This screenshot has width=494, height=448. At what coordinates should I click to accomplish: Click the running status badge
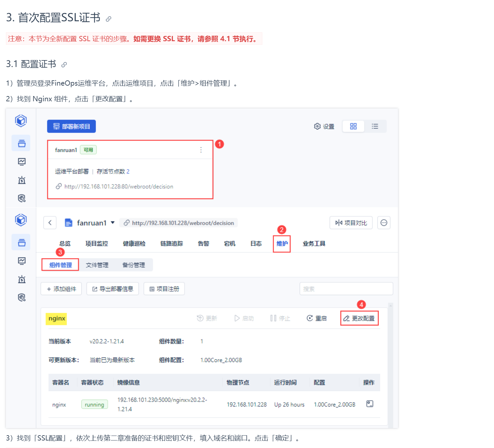point(94,405)
